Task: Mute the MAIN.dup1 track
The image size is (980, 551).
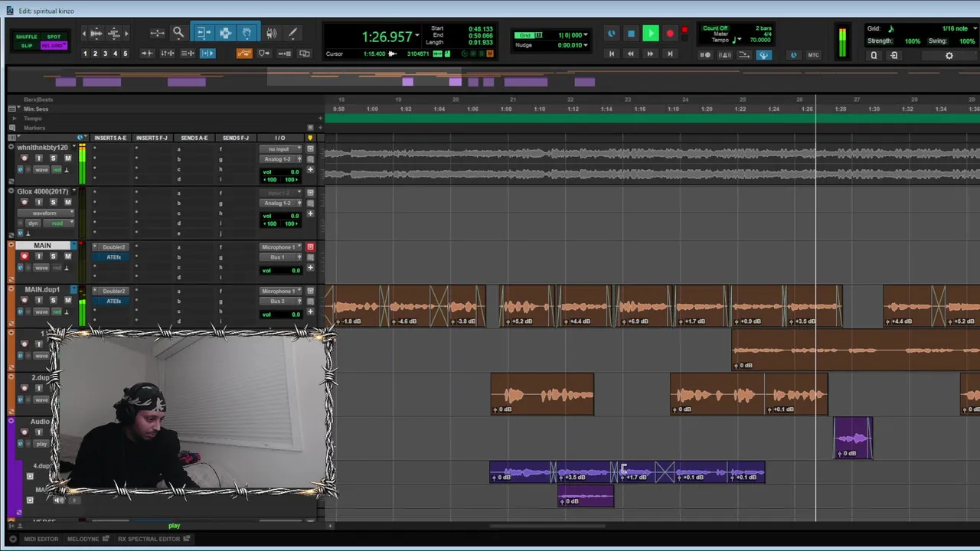Action: point(67,301)
